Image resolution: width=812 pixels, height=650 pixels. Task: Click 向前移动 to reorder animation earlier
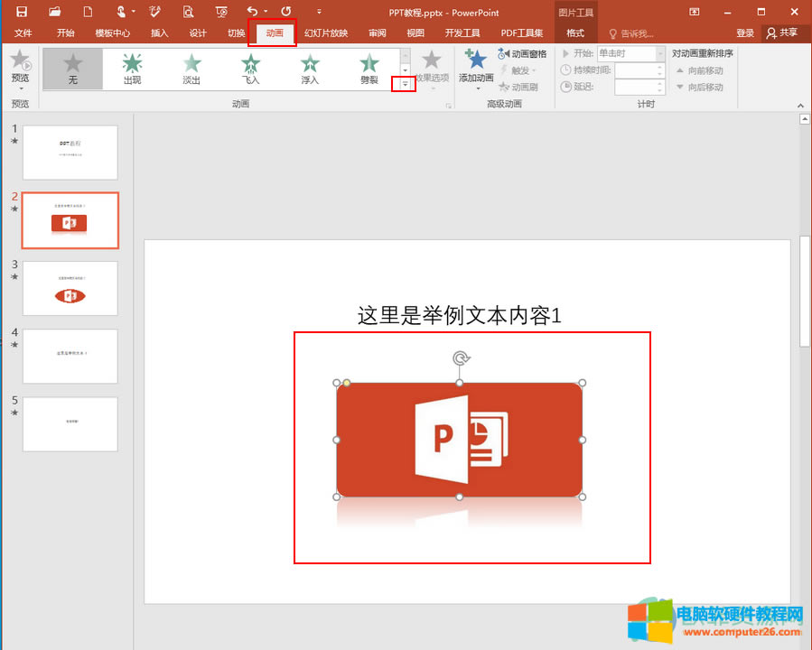coord(705,70)
